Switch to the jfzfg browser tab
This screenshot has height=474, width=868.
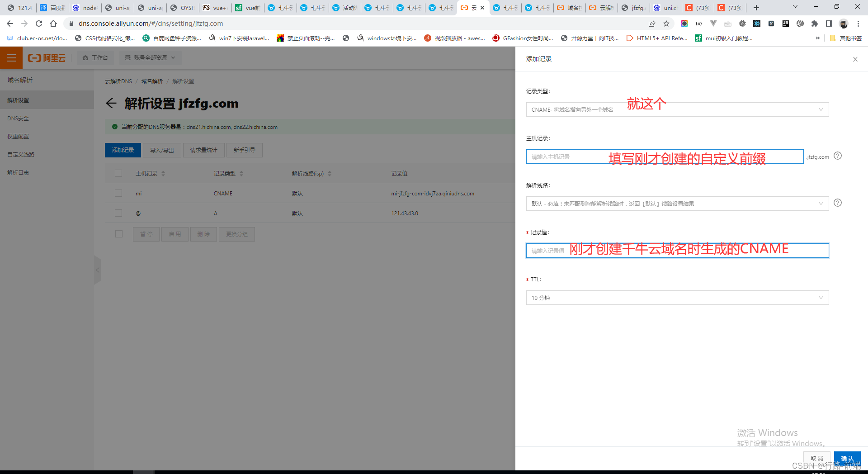point(633,8)
